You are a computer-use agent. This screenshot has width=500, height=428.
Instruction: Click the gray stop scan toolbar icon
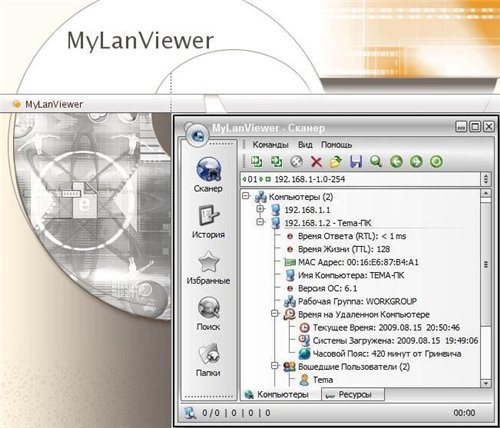point(296,162)
